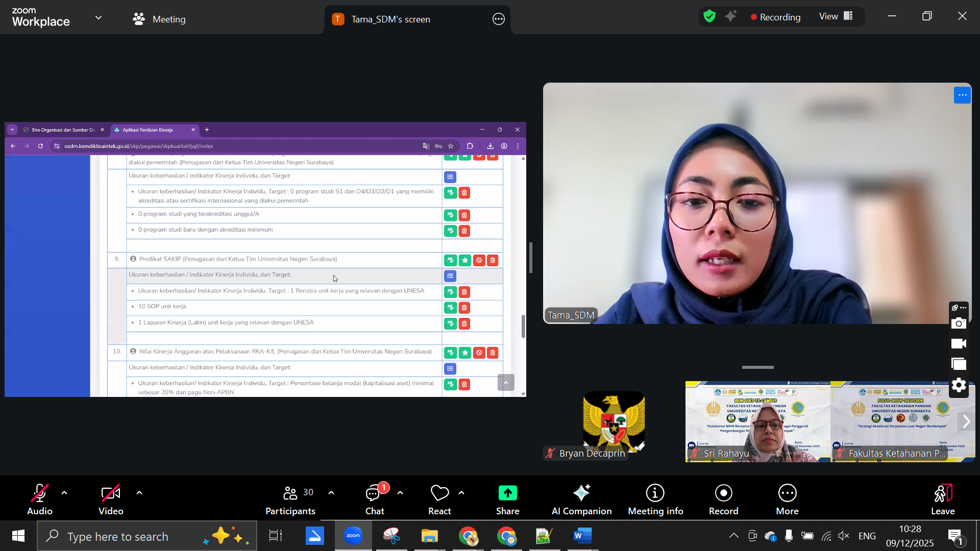Click the encryption shield icon
The width and height of the screenshot is (980, 551).
709,16
